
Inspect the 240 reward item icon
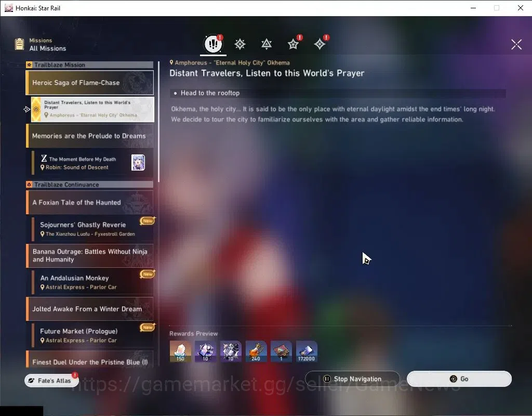256,351
